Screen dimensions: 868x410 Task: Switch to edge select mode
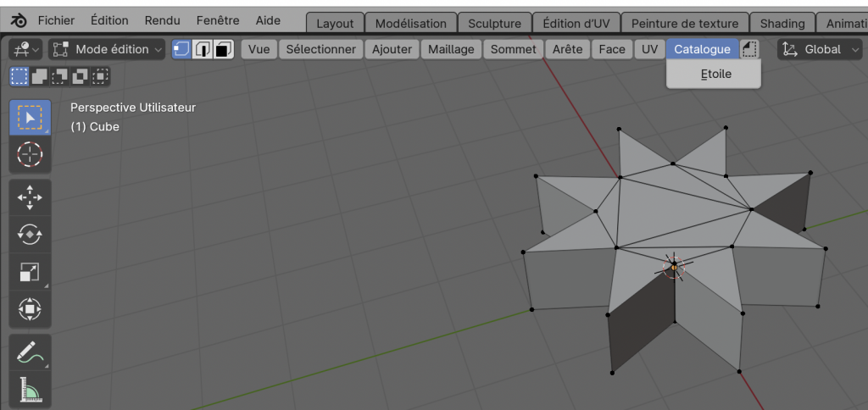(x=203, y=49)
